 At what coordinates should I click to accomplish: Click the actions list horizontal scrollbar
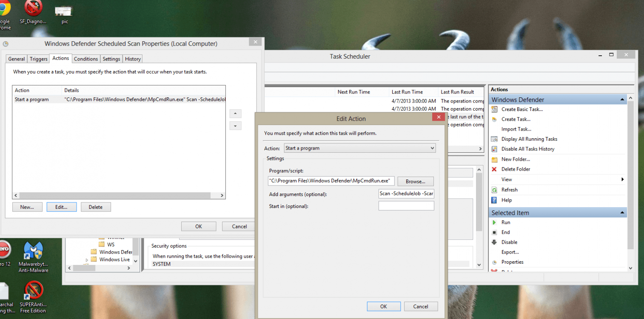[119, 196]
